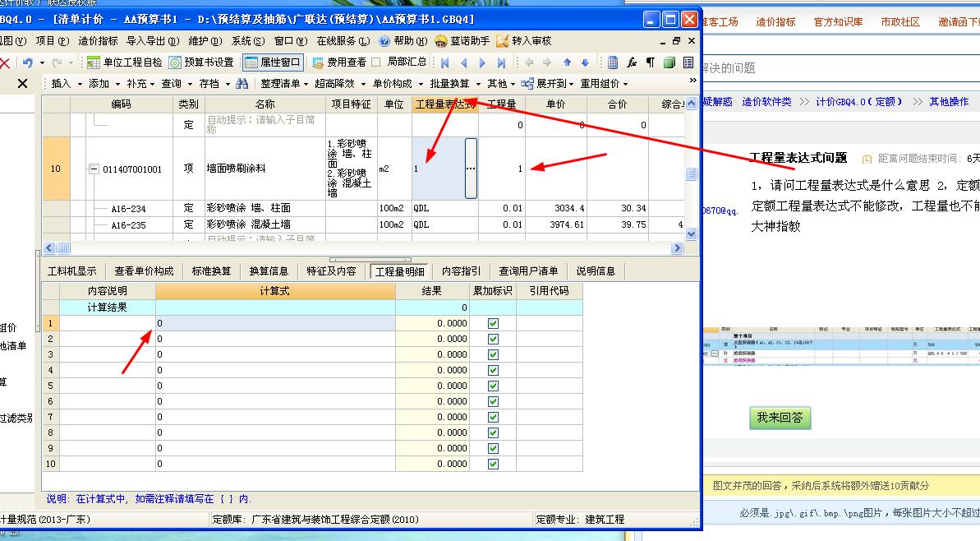This screenshot has height=541, width=980.
Task: Click the binoculars find icon
Action: (242, 83)
